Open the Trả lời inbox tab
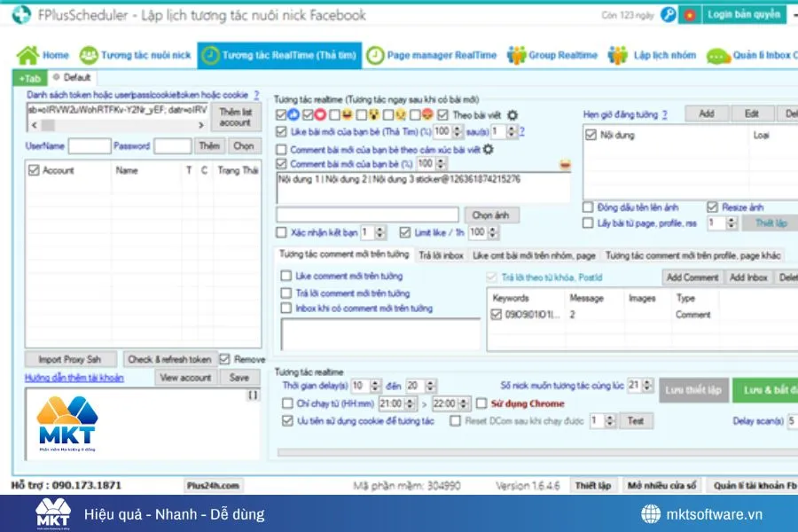Screen dimensions: 798x532 click(x=441, y=255)
